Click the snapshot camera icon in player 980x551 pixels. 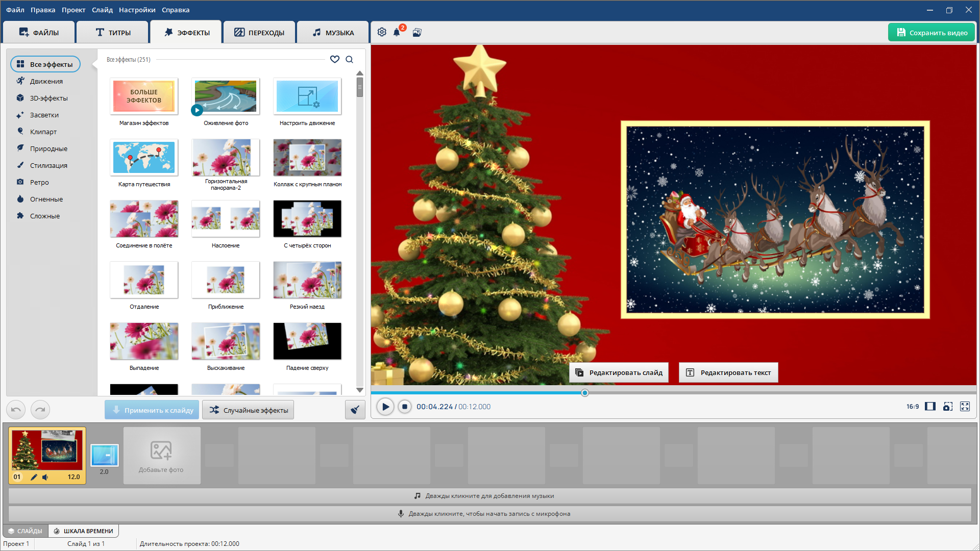pyautogui.click(x=948, y=407)
